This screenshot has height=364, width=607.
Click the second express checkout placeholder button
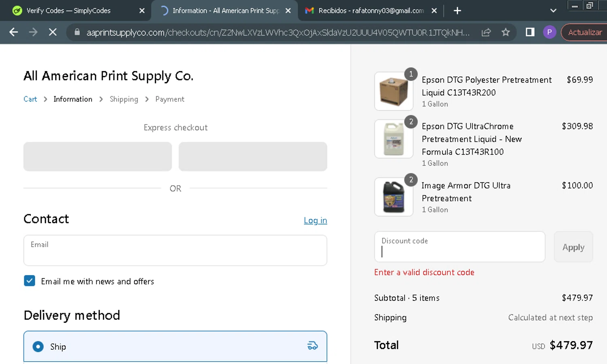click(x=253, y=157)
